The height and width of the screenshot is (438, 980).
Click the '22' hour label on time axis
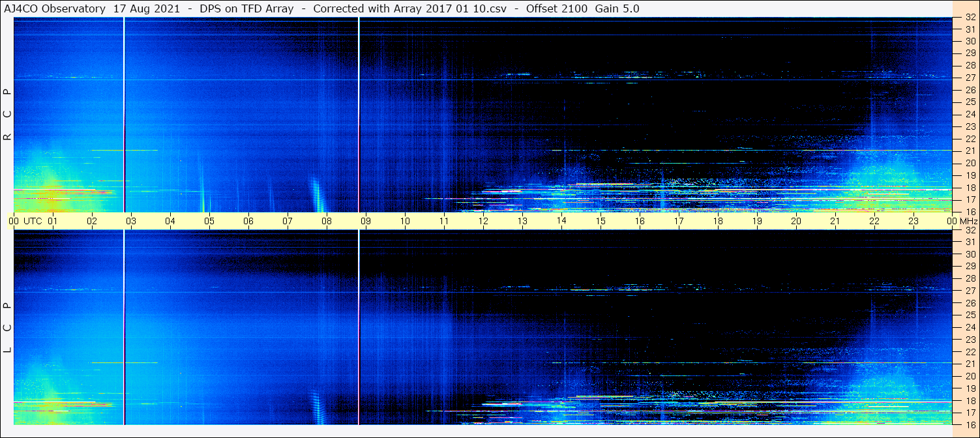coord(874,221)
